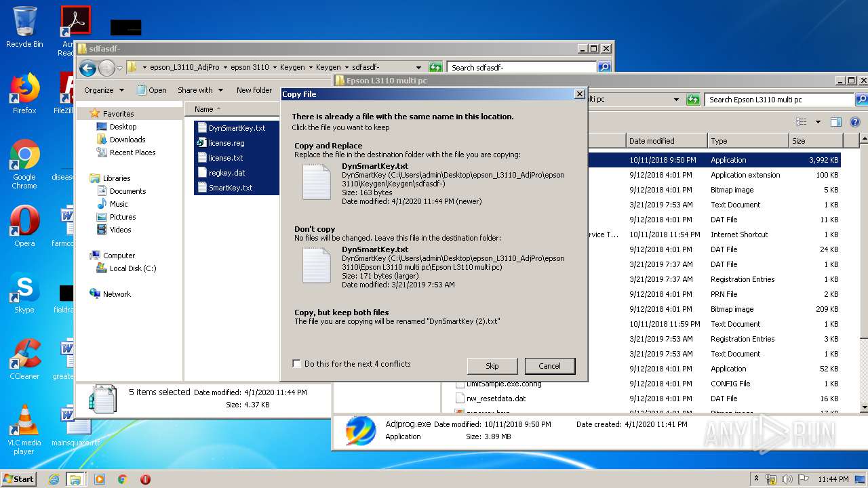868x488 pixels.
Task: Click Chrome icon in taskbar
Action: pos(123,479)
